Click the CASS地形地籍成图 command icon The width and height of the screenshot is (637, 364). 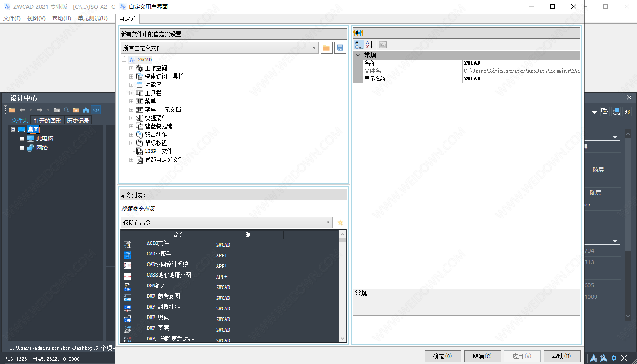click(127, 276)
